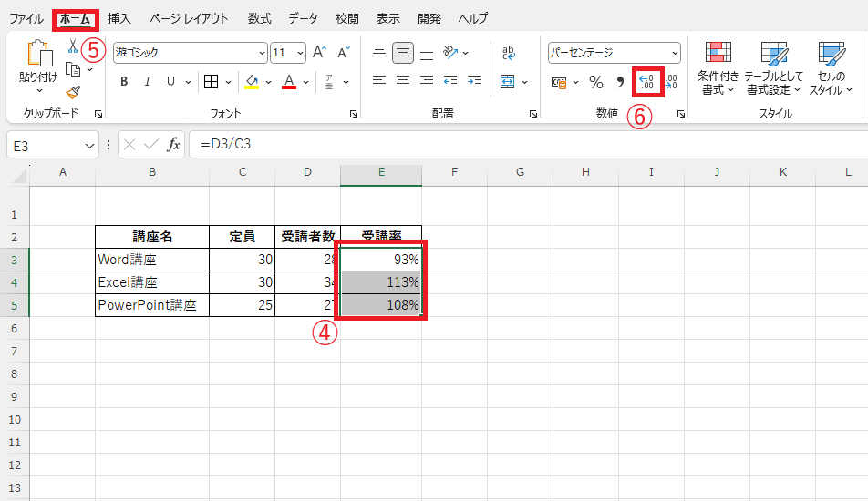Click the phonetic guide (furigana) icon
Viewport: 868px width, 501px height.
pos(329,82)
